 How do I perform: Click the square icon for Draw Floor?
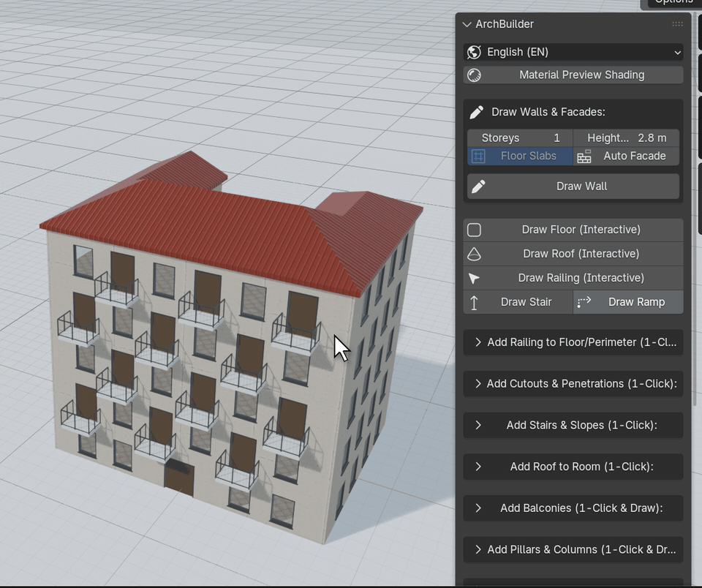[x=474, y=230]
